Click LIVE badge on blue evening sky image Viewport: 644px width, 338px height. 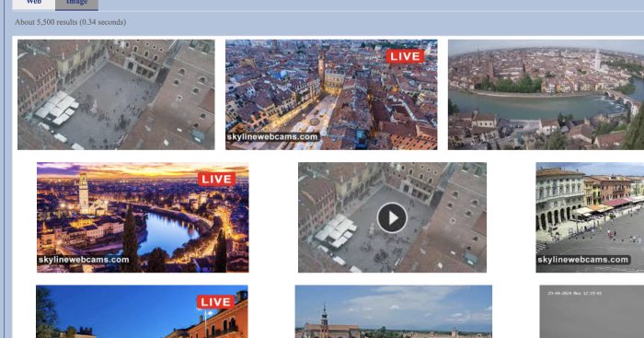[215, 302]
